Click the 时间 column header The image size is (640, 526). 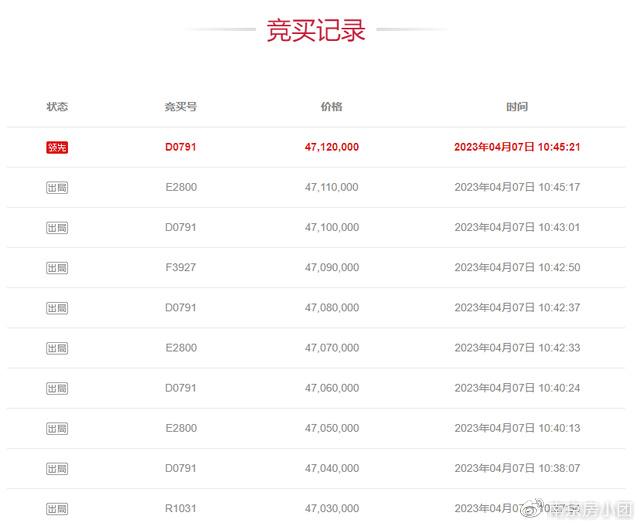tap(517, 107)
